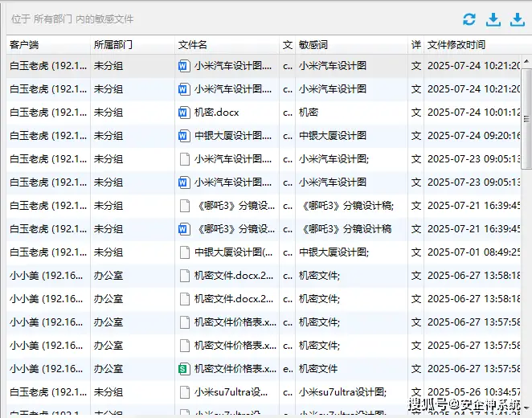
Task: Click the Word icon beside 机密.docx
Action: tap(184, 113)
